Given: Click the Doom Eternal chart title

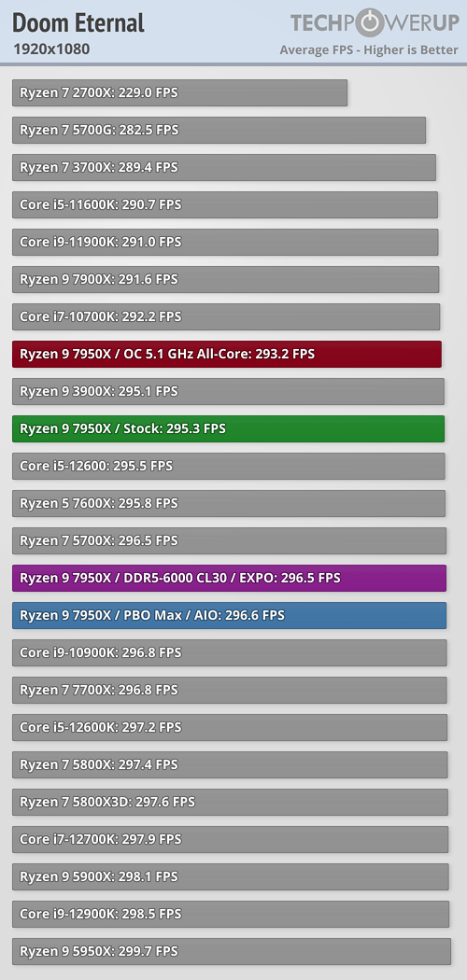Looking at the screenshot, I should [78, 23].
